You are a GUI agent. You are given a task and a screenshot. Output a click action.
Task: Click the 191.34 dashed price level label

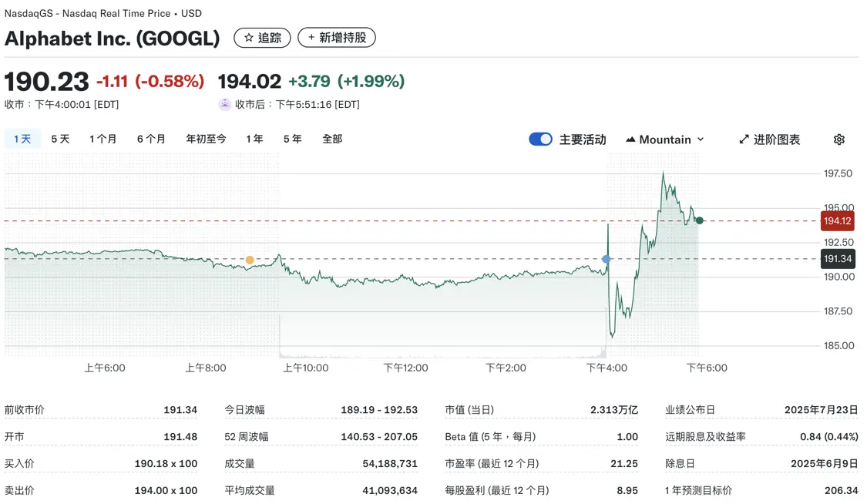(837, 260)
